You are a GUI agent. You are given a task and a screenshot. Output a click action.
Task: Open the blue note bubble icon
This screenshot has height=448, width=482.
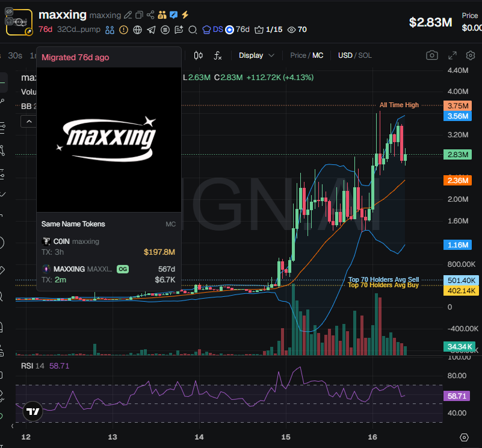click(173, 15)
